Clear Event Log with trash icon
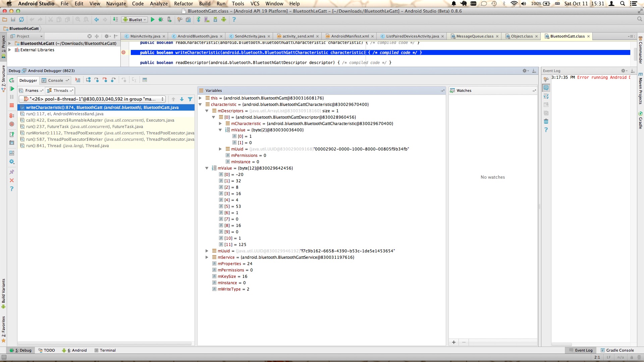Screen dimensions: 644x362 click(546, 121)
